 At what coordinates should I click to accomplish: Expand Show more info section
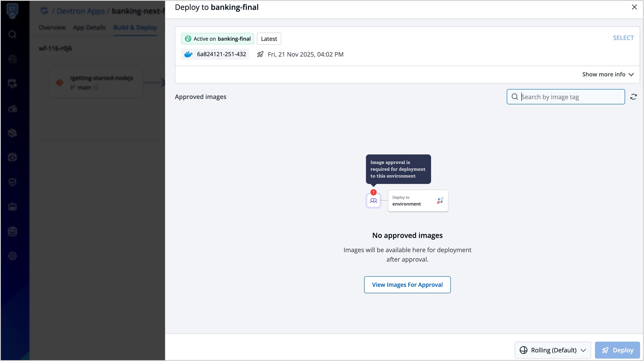click(604, 74)
